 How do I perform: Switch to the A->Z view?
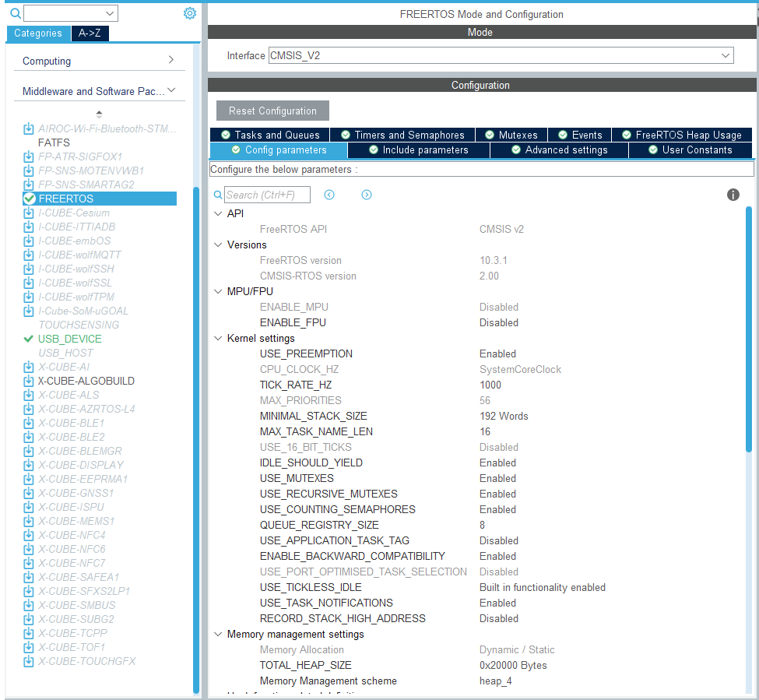pos(90,33)
